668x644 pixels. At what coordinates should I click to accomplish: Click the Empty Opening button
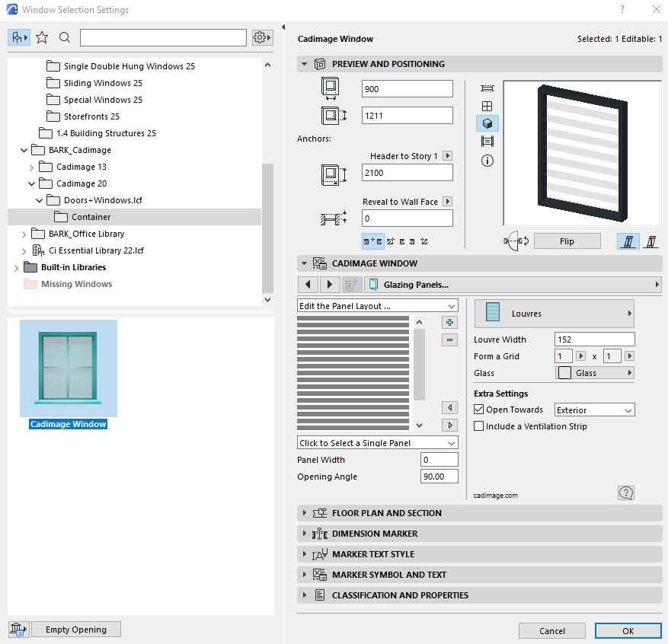[x=75, y=629]
